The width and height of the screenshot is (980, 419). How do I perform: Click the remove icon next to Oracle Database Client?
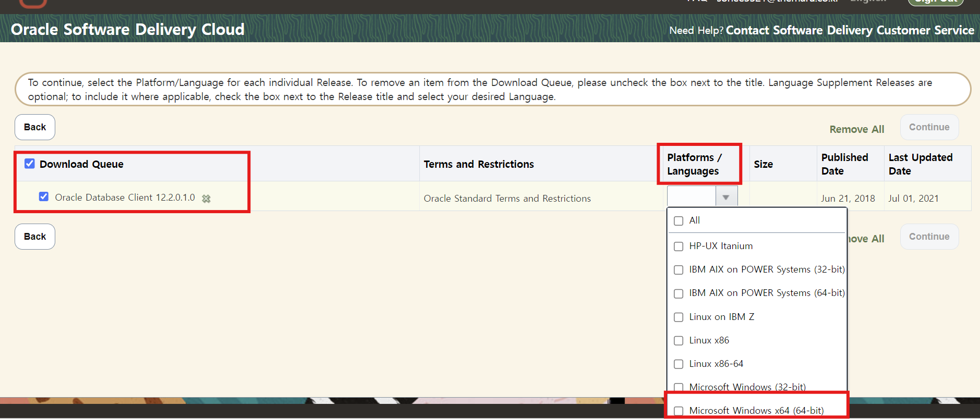206,199
